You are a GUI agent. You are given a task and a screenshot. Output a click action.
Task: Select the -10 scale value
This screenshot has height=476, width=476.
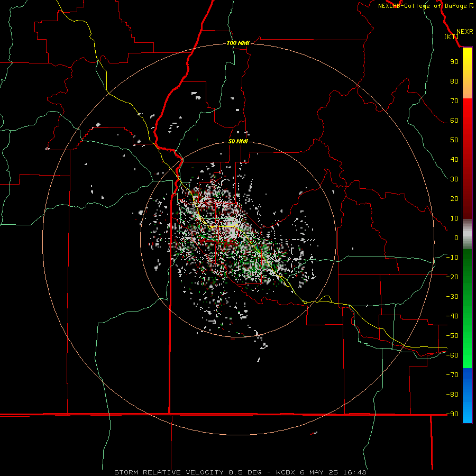(x=452, y=258)
